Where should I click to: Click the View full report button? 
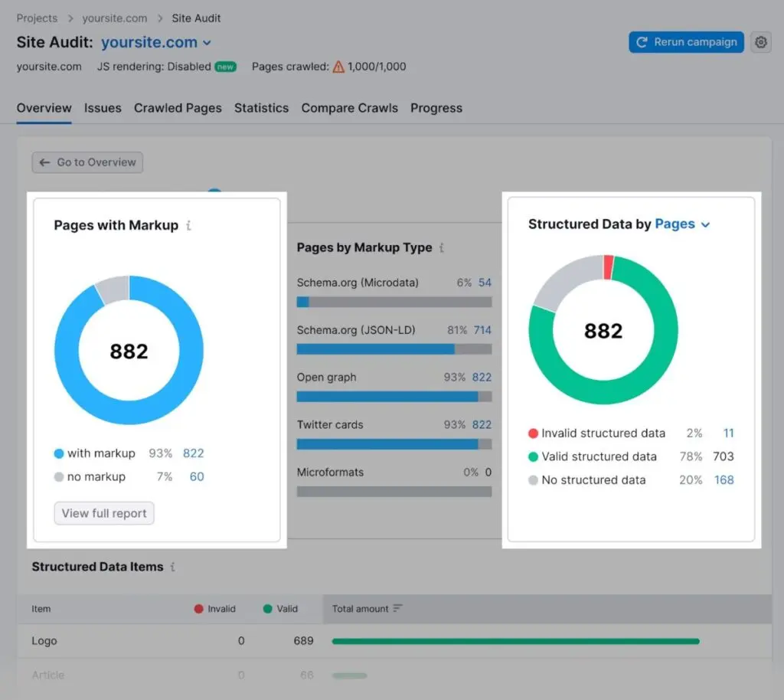point(104,513)
